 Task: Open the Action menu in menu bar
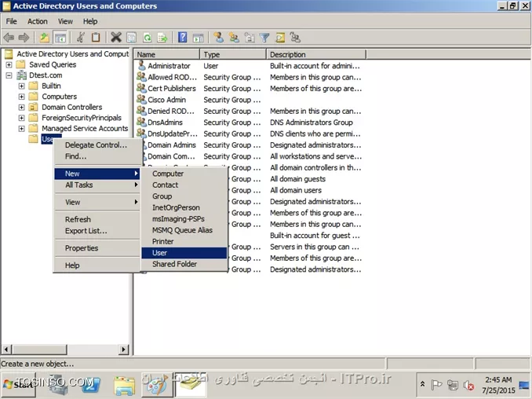(38, 21)
